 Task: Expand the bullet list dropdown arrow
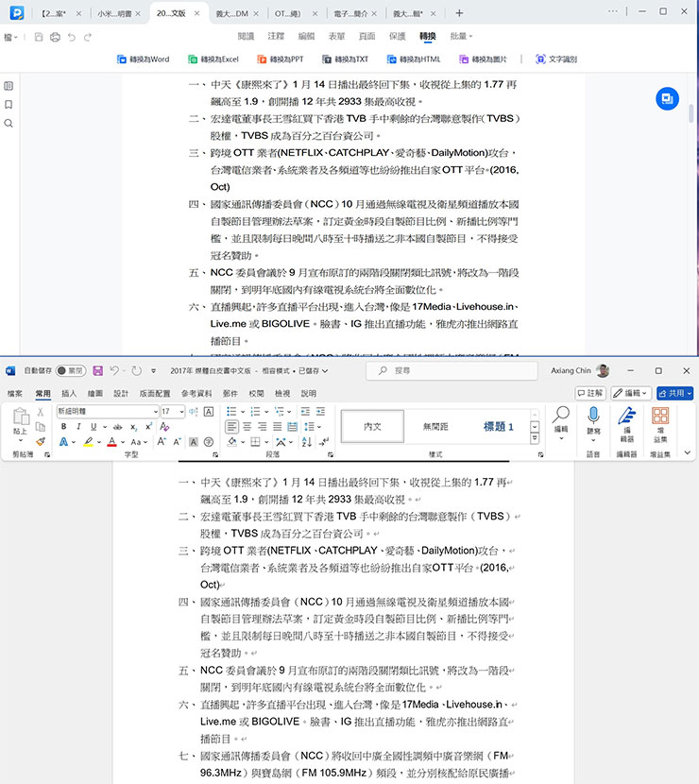(x=243, y=412)
